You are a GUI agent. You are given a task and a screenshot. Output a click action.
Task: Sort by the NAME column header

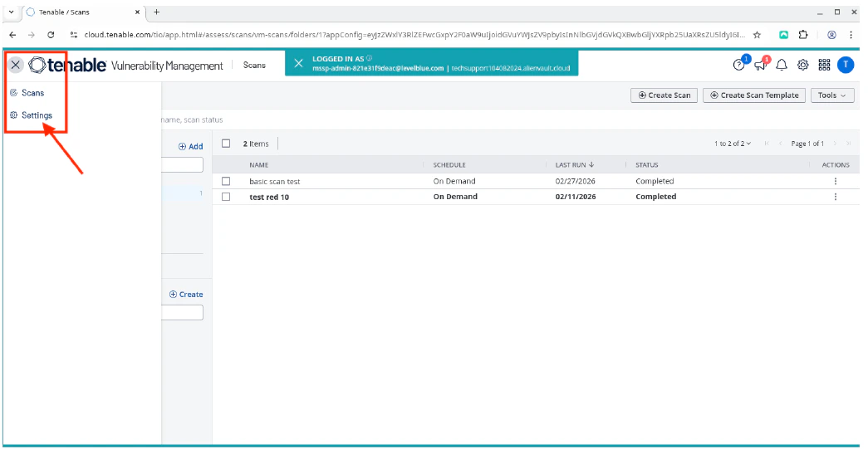click(258, 165)
